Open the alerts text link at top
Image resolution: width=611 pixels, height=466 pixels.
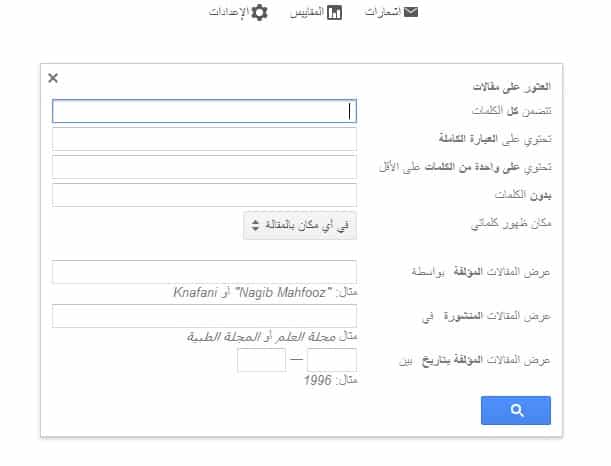coord(383,12)
